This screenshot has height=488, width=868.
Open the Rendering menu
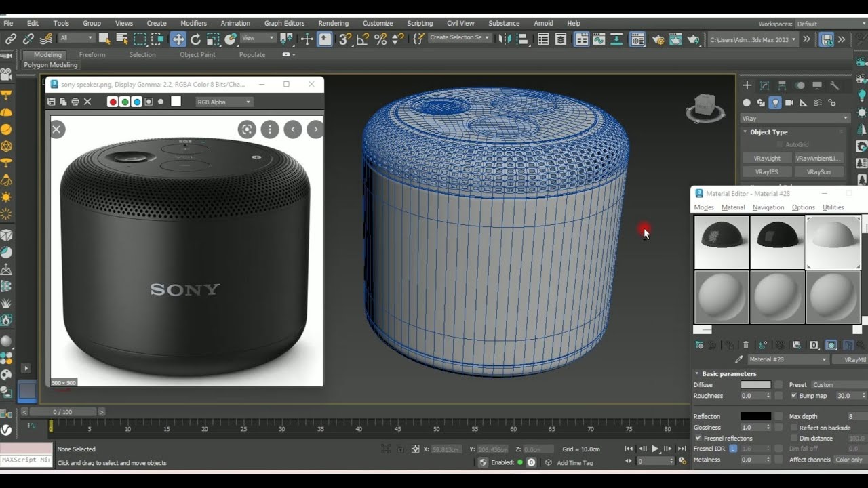pos(333,23)
